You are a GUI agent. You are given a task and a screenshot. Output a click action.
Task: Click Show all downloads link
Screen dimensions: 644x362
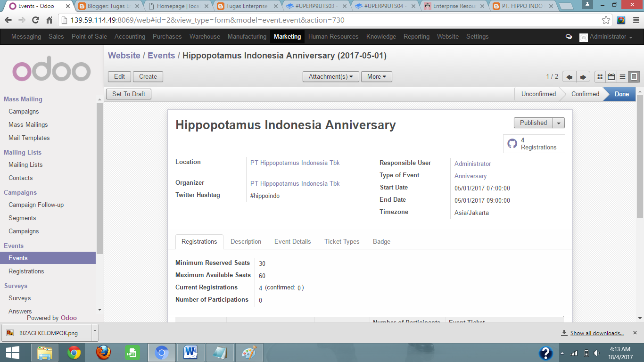(597, 333)
